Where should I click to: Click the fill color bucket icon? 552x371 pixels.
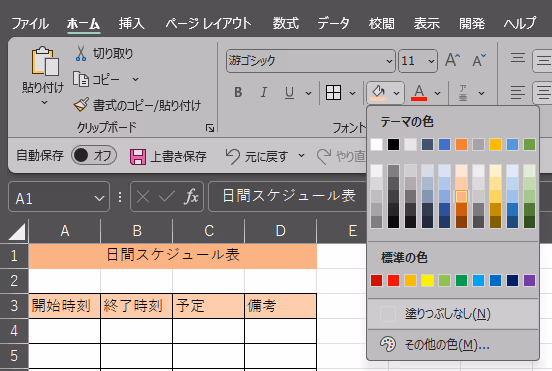click(378, 93)
